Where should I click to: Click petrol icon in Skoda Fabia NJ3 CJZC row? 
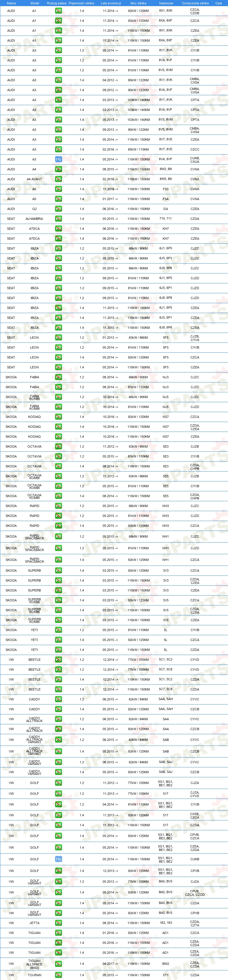(58, 377)
